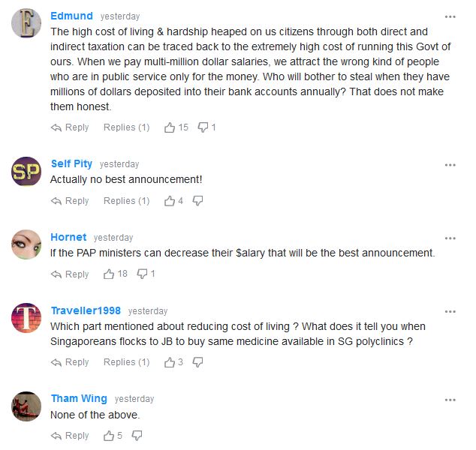Open more options menu for Tham Wing's comment
This screenshot has height=450, width=476.
pos(450,400)
